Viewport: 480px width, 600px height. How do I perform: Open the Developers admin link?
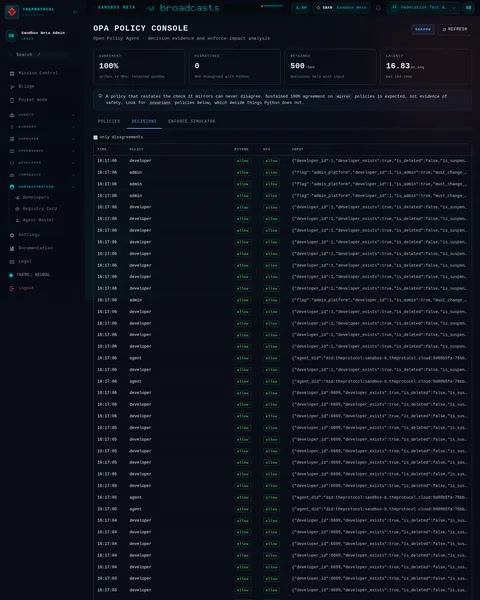[x=36, y=197]
